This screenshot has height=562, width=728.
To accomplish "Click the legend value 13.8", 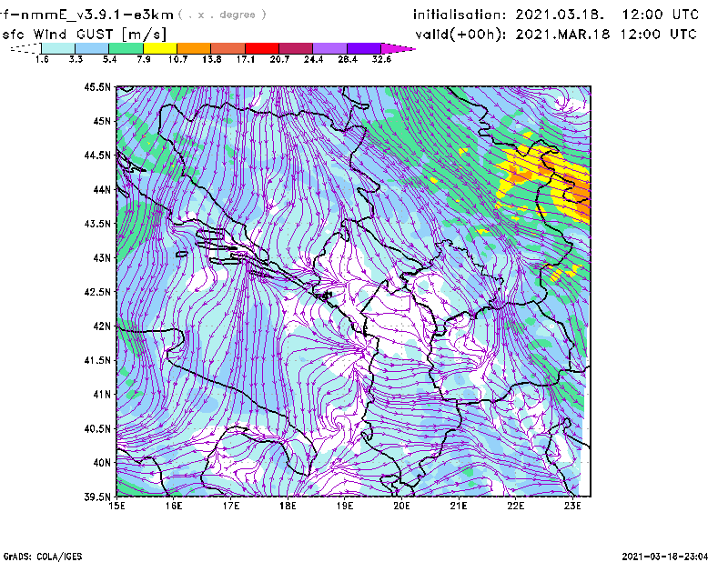I will coord(212,59).
